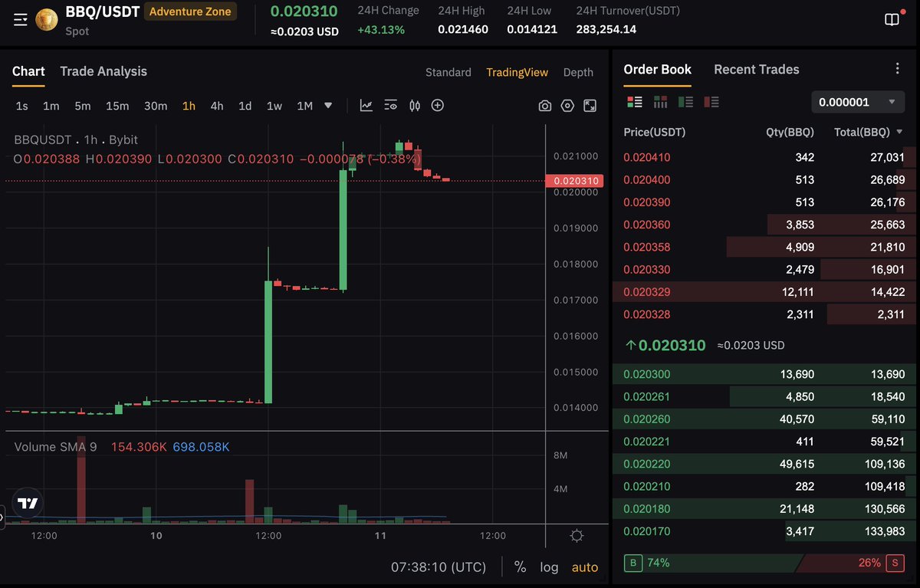Select the 5m time interval

coord(83,106)
